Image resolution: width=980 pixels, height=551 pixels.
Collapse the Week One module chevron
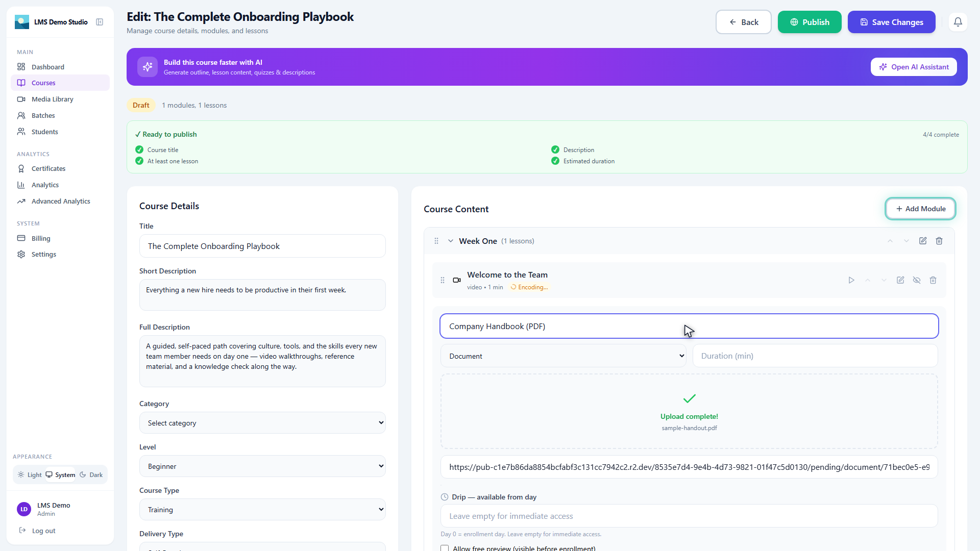pos(451,241)
